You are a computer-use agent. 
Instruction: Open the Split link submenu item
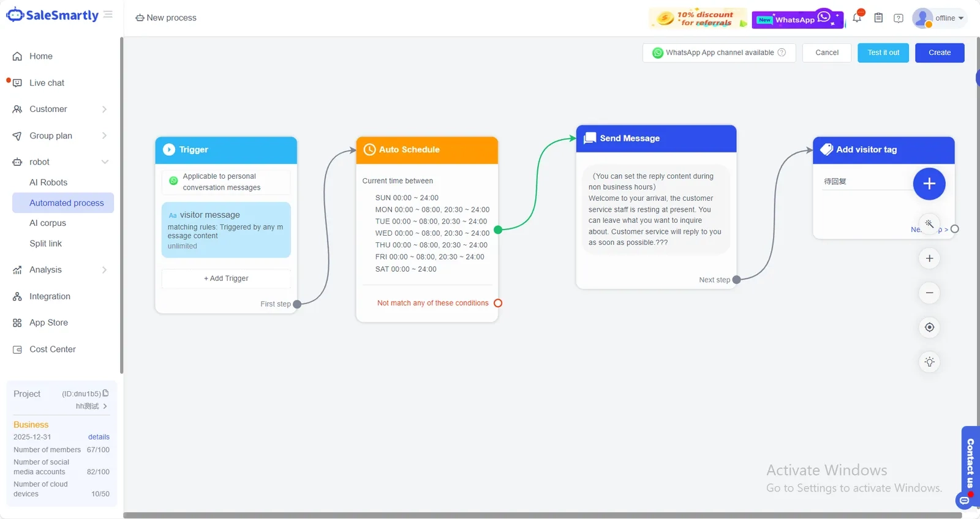click(x=46, y=244)
